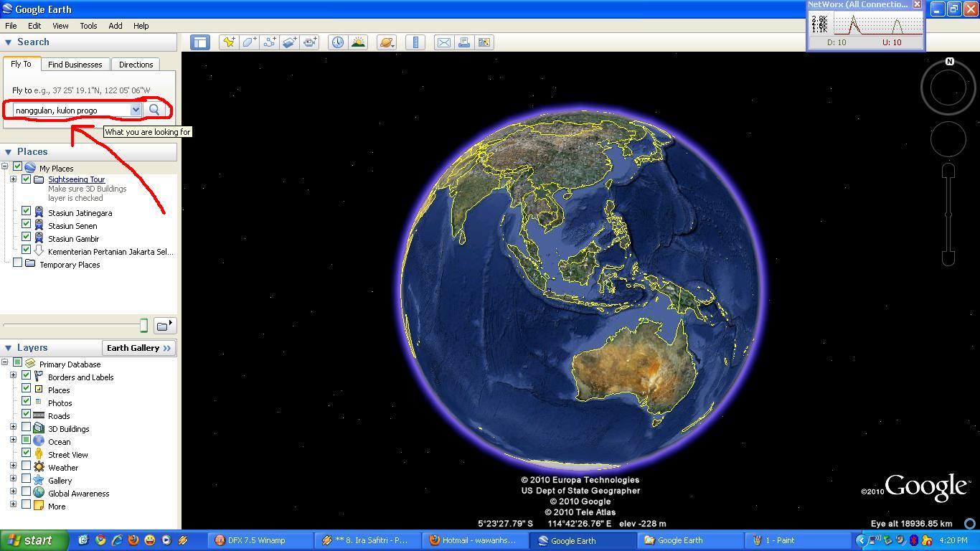Switch to DFX 7.5 Winamp taskbar button

tap(260, 540)
